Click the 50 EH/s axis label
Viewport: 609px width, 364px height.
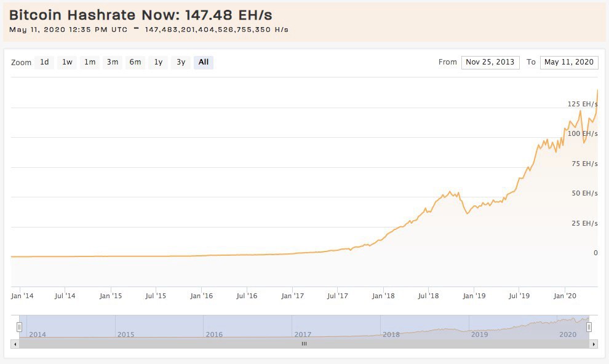coord(584,193)
